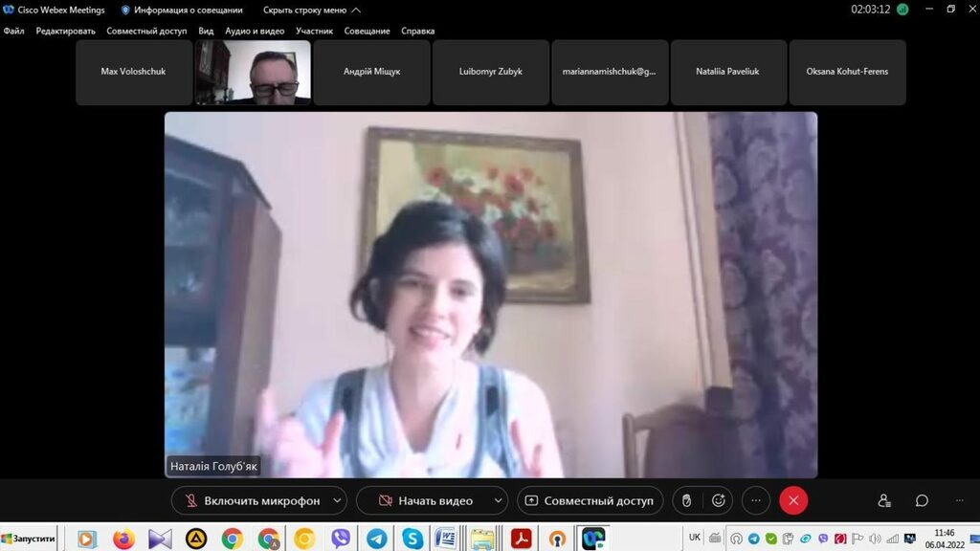Image resolution: width=980 pixels, height=551 pixels.
Task: Raise hand using the hand icon
Action: point(686,500)
